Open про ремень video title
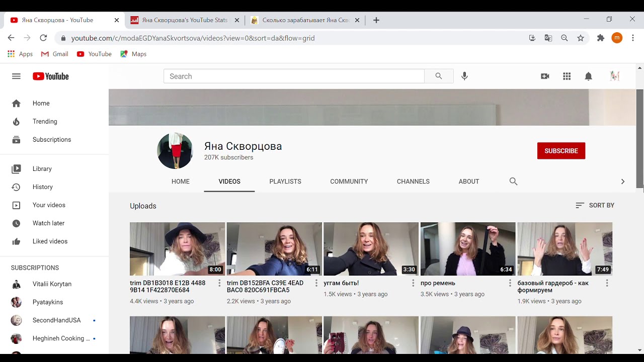The image size is (644, 362). [438, 283]
